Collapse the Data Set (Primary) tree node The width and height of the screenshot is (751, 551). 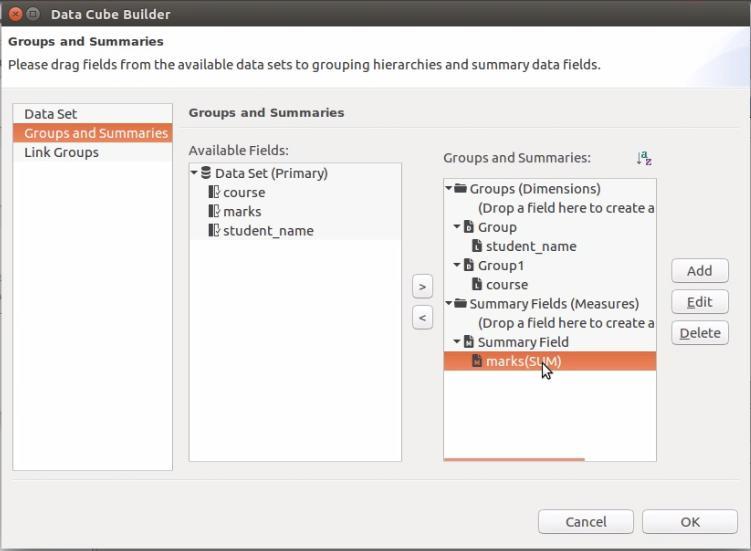194,173
